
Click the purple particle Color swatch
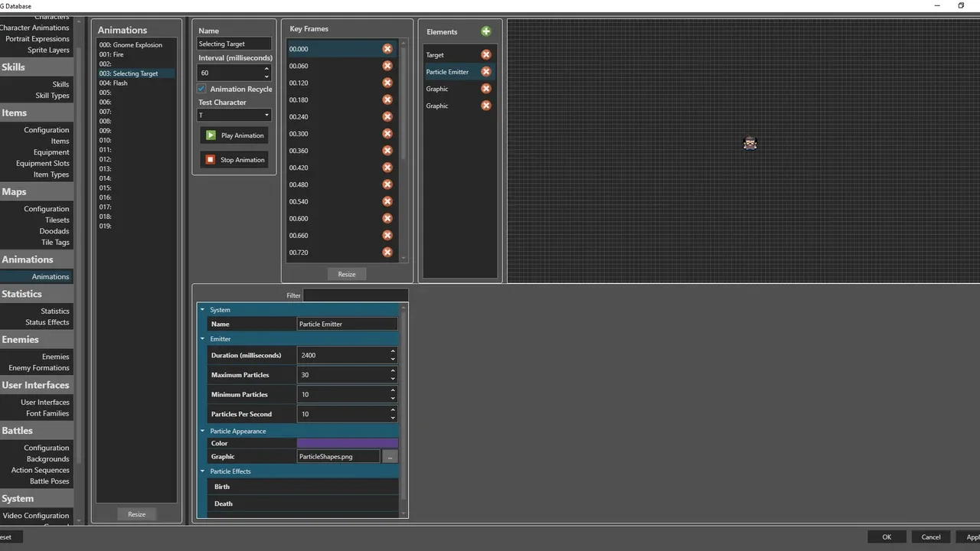347,443
